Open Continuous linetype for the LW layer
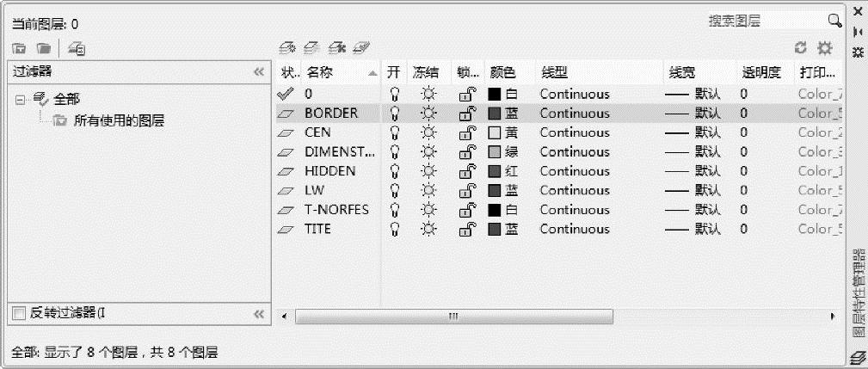Viewport: 868px width, 369px height. [575, 190]
